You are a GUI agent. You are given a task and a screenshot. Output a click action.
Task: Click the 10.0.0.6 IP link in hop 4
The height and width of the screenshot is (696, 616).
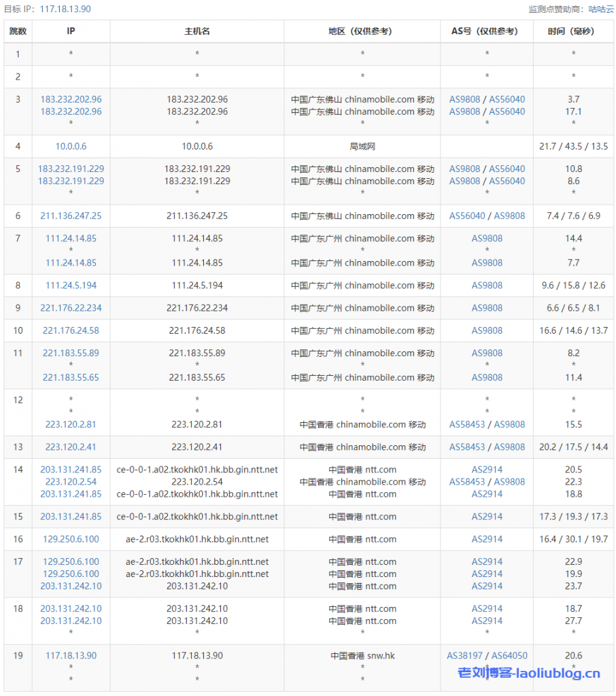pos(71,146)
